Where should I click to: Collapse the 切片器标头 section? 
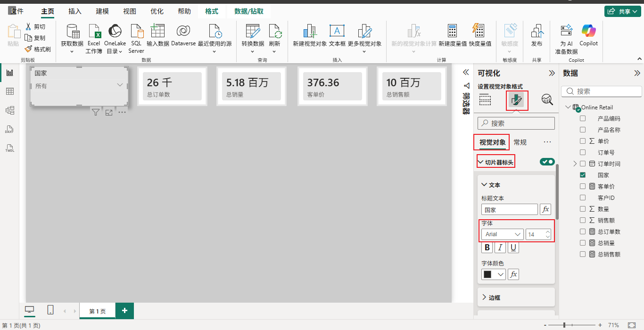pyautogui.click(x=480, y=162)
